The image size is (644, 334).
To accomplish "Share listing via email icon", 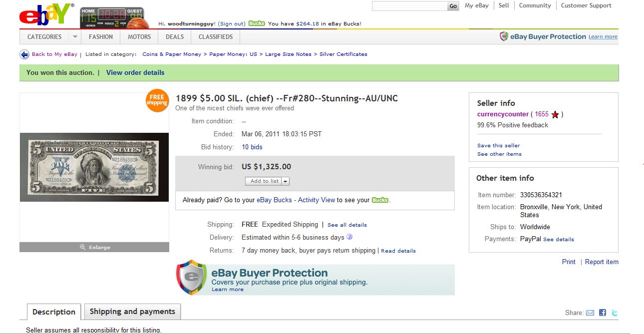I will [590, 313].
